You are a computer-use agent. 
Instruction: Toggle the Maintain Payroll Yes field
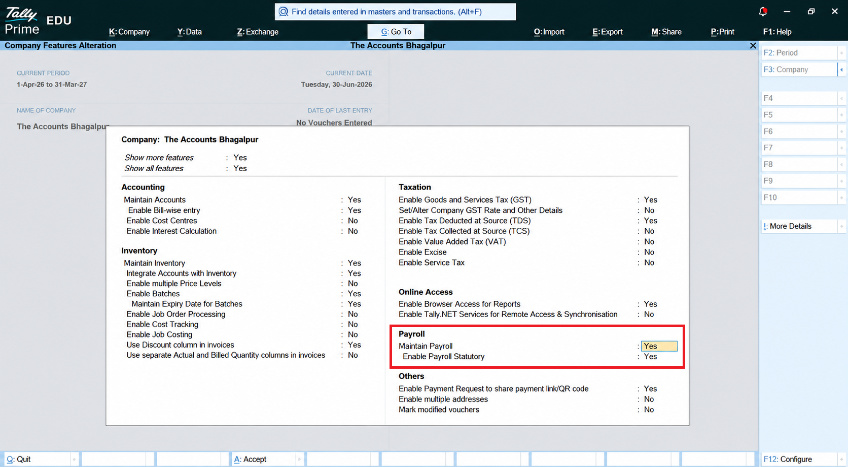click(659, 346)
